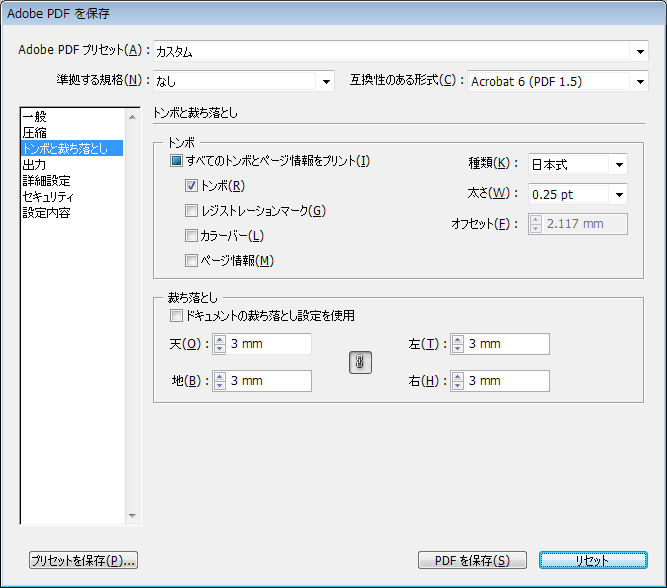This screenshot has height=588, width=667.
Task: Click the category list scroll down arrow
Action: pos(132,516)
